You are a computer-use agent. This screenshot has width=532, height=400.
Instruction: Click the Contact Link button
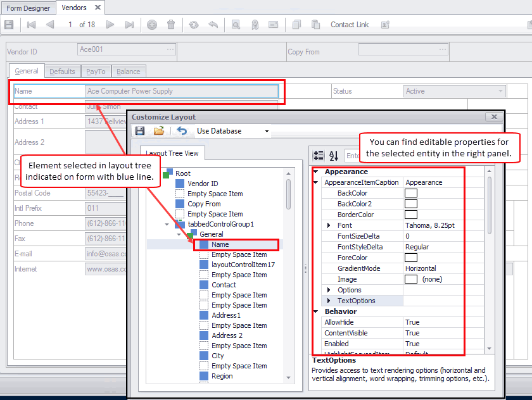pos(350,25)
